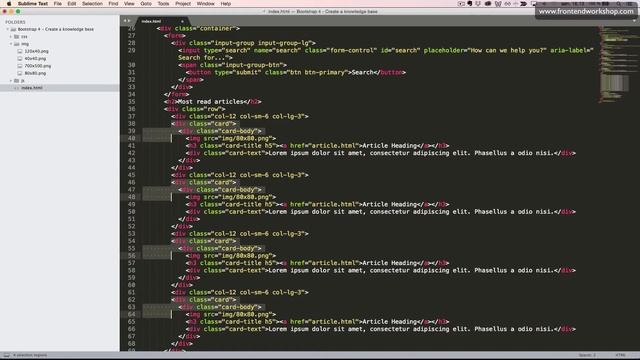Collapse the Bootstrap 4 root folder
Image resolution: width=640 pixels, height=360 pixels.
coord(7,29)
